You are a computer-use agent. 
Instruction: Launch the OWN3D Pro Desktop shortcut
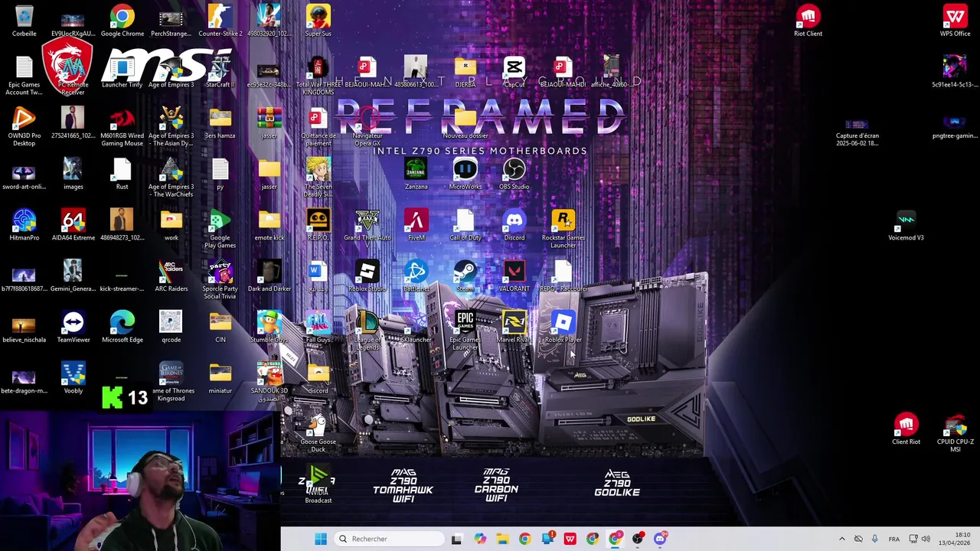pos(24,127)
